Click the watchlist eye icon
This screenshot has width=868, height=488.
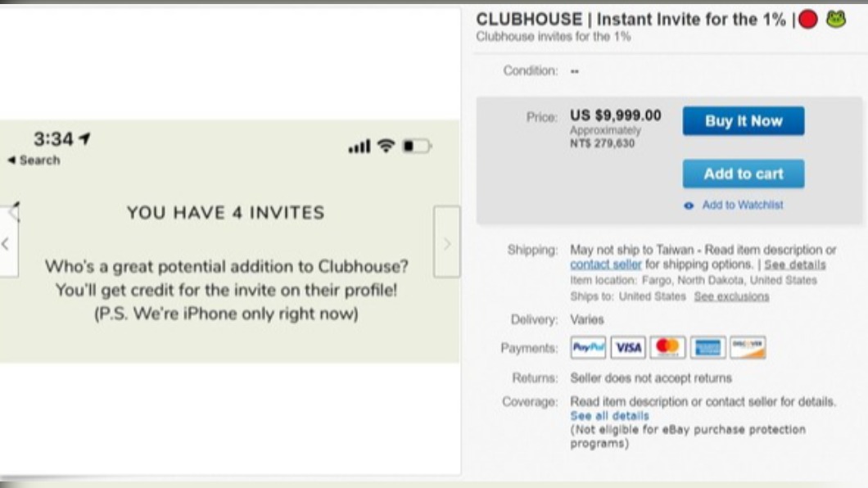(689, 206)
